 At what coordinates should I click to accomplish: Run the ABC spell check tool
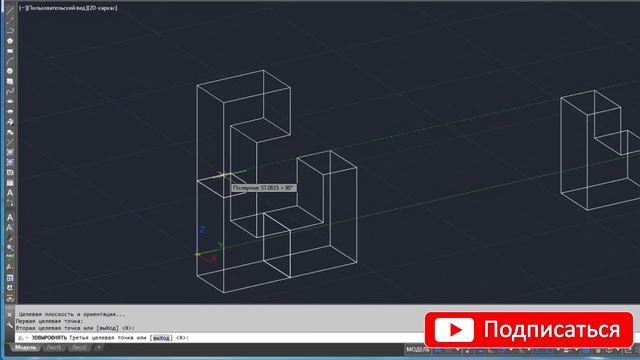click(x=10, y=258)
